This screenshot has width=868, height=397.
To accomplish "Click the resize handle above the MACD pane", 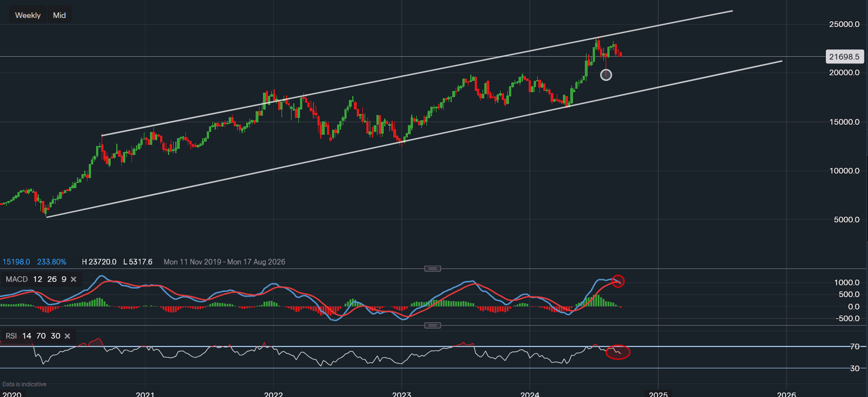I will click(x=432, y=268).
